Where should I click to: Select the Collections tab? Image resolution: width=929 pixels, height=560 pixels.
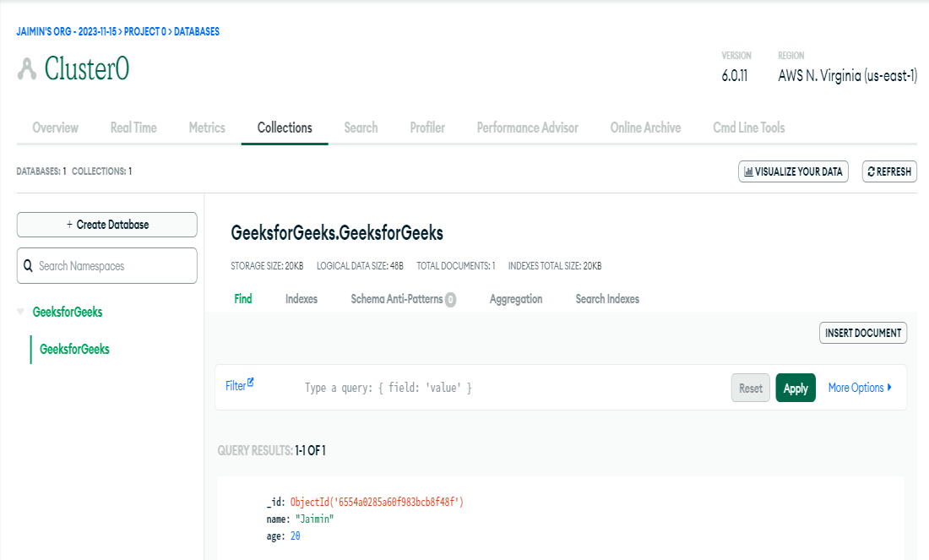pyautogui.click(x=285, y=128)
